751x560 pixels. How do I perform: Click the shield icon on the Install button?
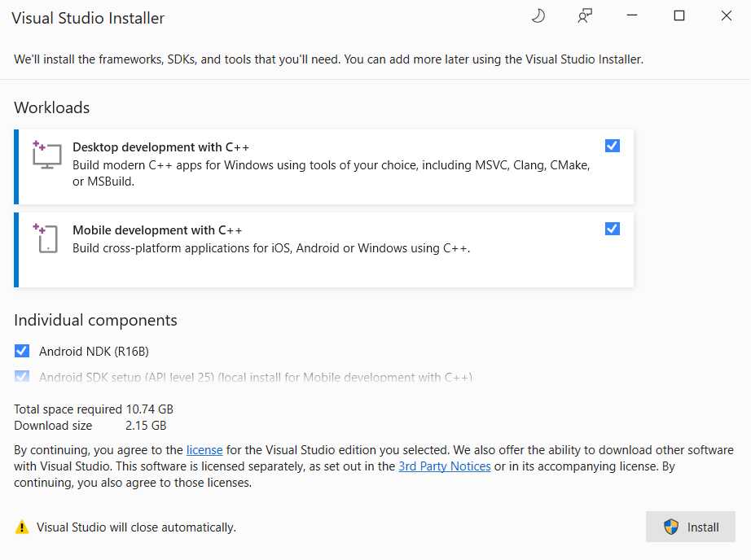(670, 527)
